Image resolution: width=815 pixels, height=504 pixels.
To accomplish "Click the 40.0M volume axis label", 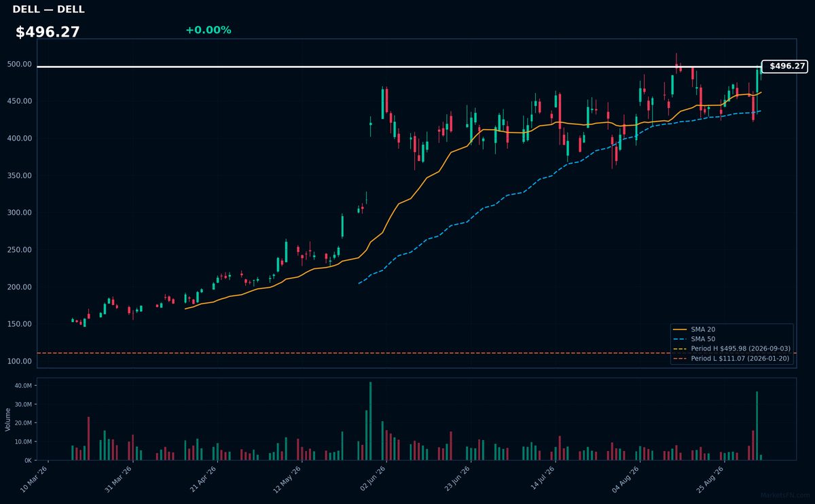I will click(x=23, y=385).
